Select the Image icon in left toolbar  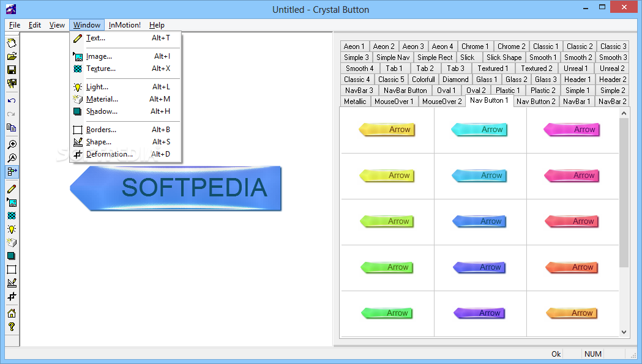pos(12,202)
